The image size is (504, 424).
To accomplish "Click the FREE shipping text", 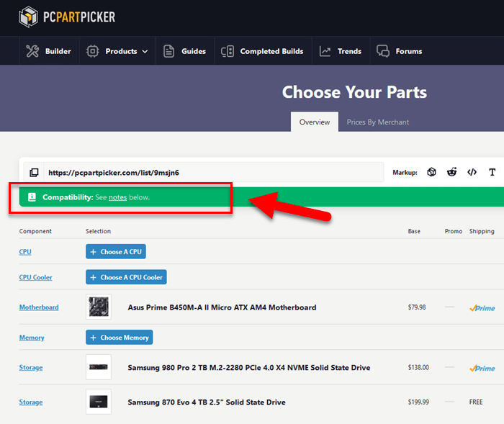I will tap(476, 402).
